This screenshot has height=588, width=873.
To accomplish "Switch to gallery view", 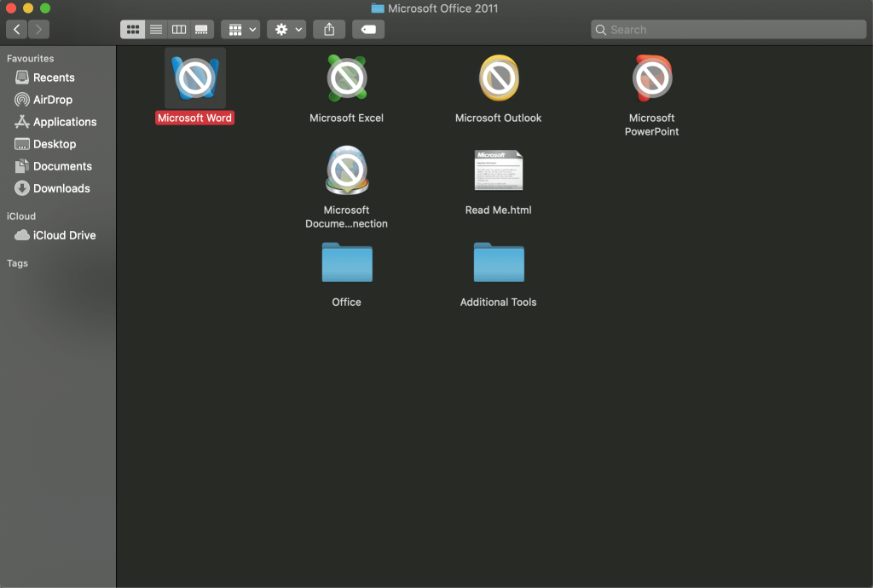I will point(201,30).
